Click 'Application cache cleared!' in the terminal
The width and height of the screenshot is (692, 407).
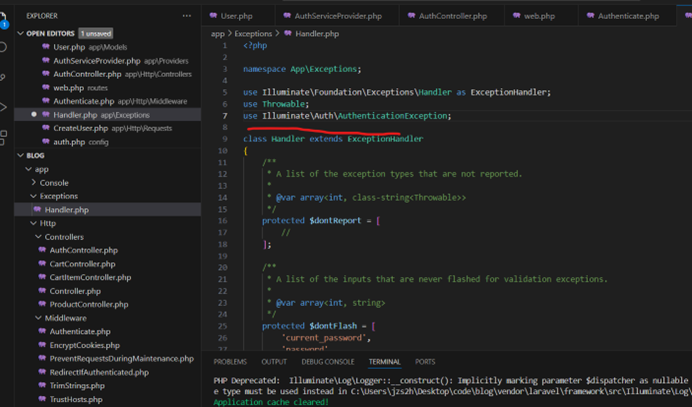(x=271, y=402)
